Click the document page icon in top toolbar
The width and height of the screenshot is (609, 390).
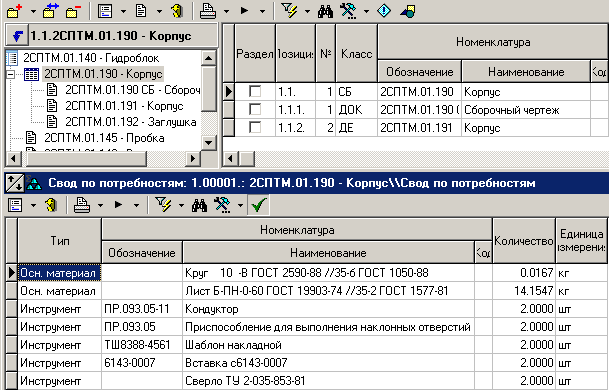click(141, 11)
